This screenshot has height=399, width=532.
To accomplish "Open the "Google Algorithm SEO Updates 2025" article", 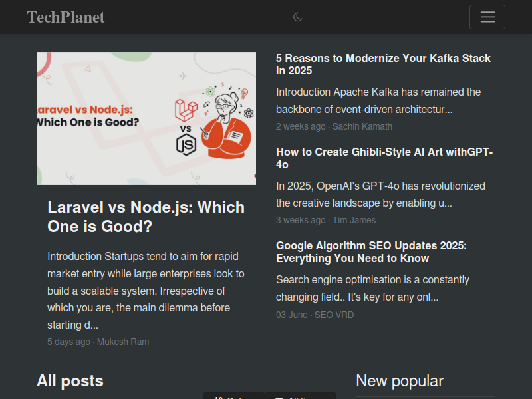I will [x=371, y=252].
